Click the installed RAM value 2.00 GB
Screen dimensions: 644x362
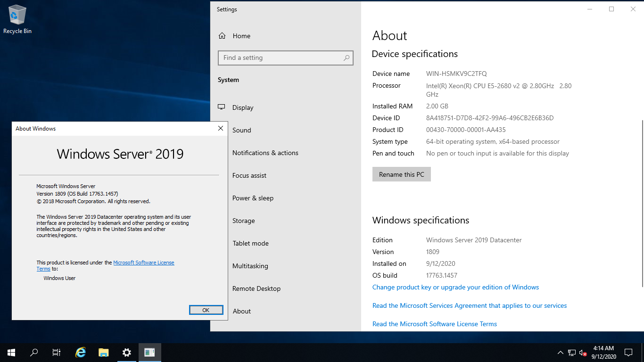[437, 106]
